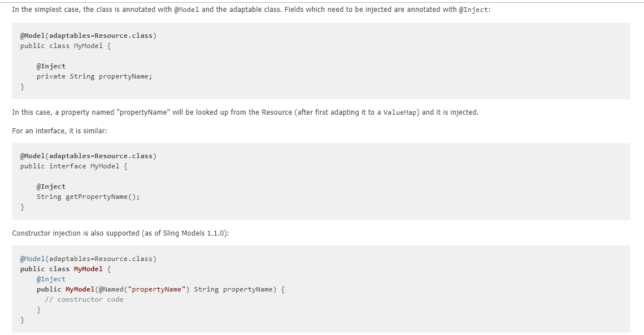
Task: Click the inline @Inject code ending the intro sentence
Action: click(x=473, y=10)
